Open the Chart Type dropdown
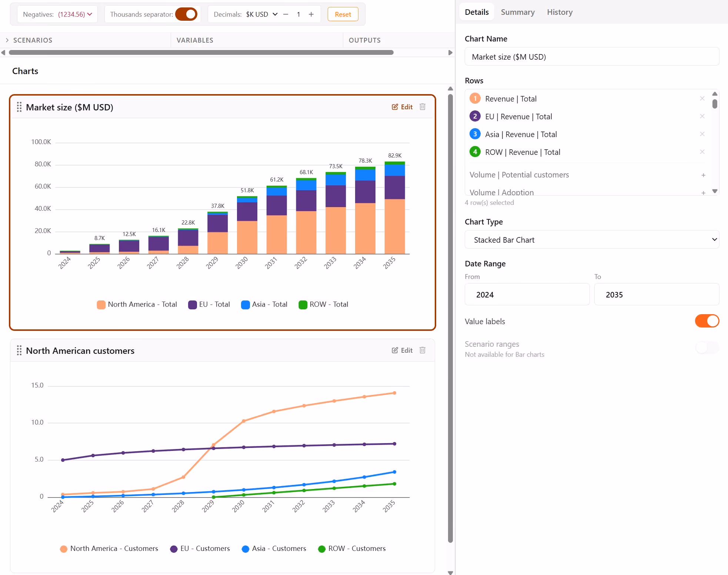 click(x=592, y=240)
